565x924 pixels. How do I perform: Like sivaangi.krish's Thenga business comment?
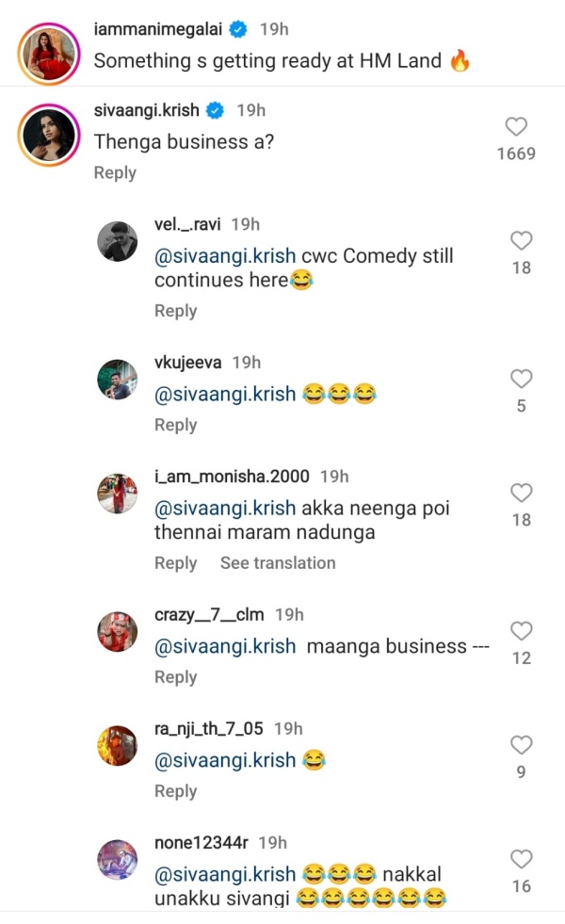pos(516,127)
